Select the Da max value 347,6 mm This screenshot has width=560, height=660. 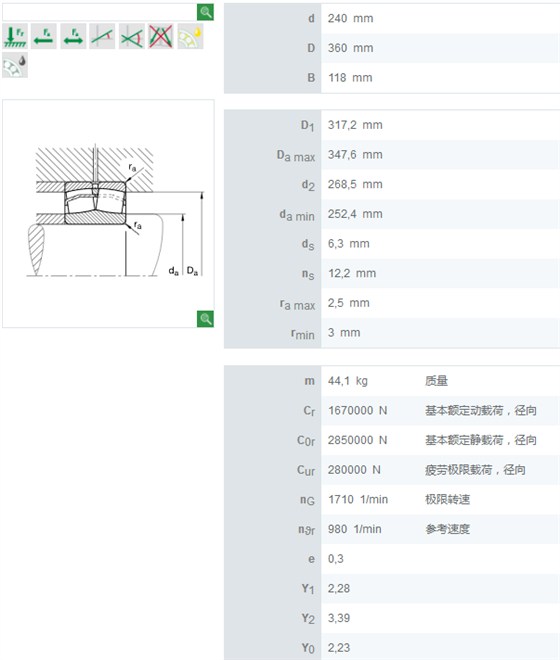coord(355,154)
